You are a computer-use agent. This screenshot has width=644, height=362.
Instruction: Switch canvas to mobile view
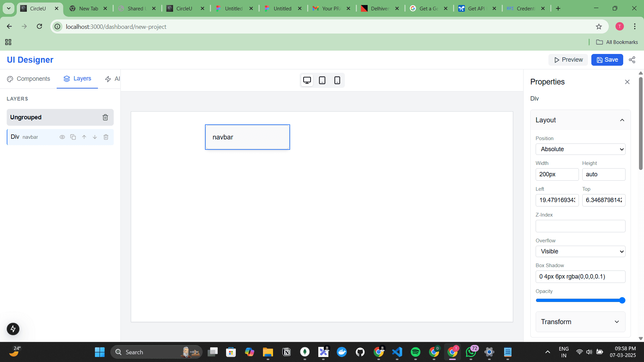pos(337,80)
